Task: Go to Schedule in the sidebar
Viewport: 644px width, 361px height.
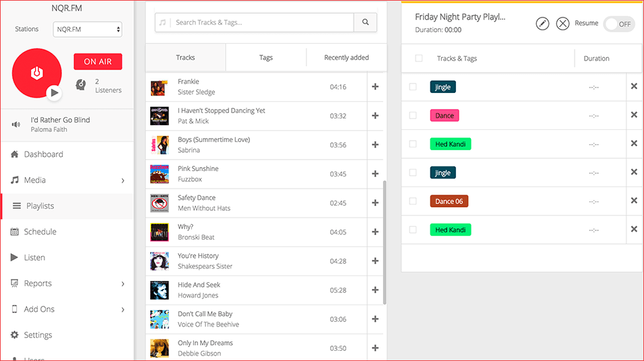Action: tap(40, 232)
